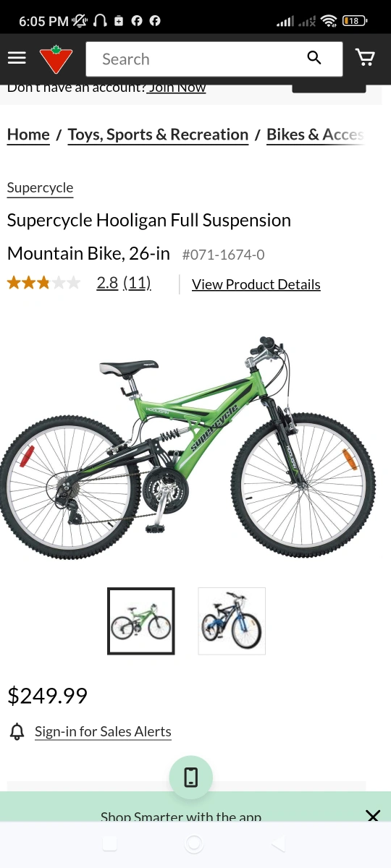Tap Sign-in for Sales Alerts link
Screen dimensions: 391x868
(103, 731)
